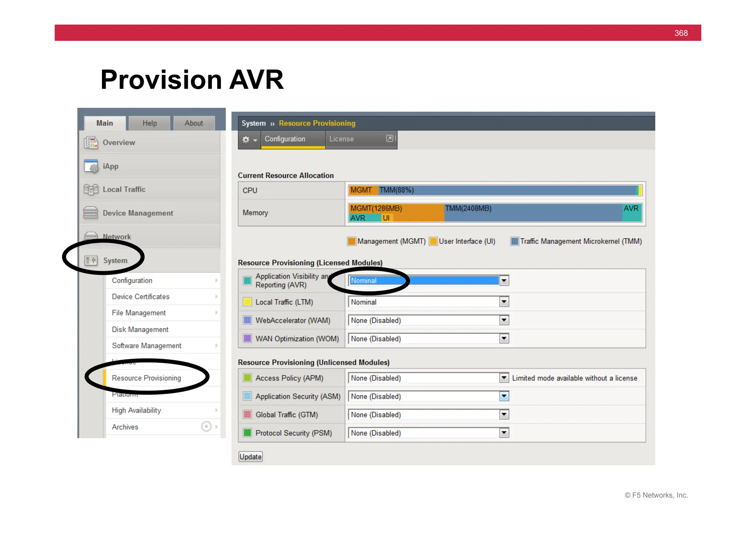Click the User Interface (UI) legend swatch
Viewport: 756px width, 534px height.
coord(433,241)
